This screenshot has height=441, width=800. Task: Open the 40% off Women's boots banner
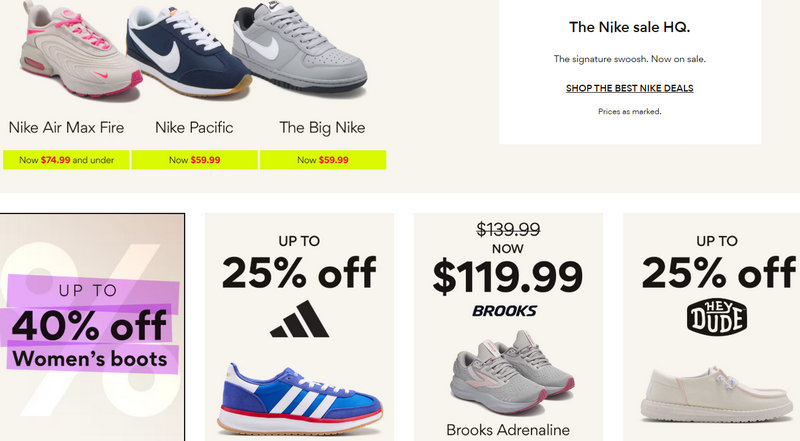pyautogui.click(x=92, y=327)
